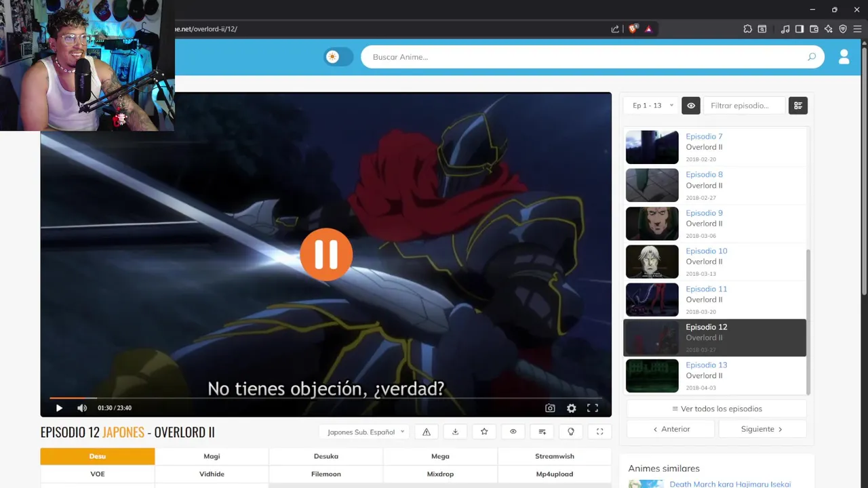Select the highlighted Episodio 12 entry
Viewport: 868px width, 488px height.
coord(715,338)
